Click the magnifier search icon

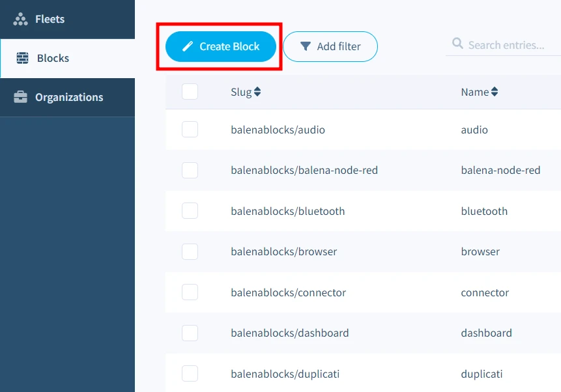pos(458,45)
